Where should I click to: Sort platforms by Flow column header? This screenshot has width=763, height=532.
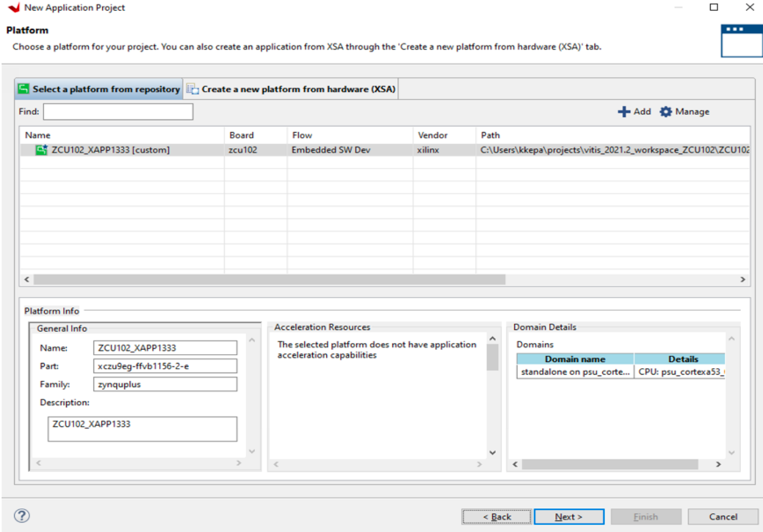click(x=350, y=135)
